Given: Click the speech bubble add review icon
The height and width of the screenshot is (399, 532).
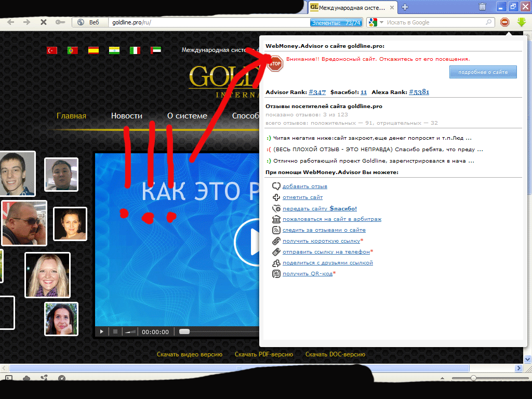Looking at the screenshot, I should (x=276, y=187).
